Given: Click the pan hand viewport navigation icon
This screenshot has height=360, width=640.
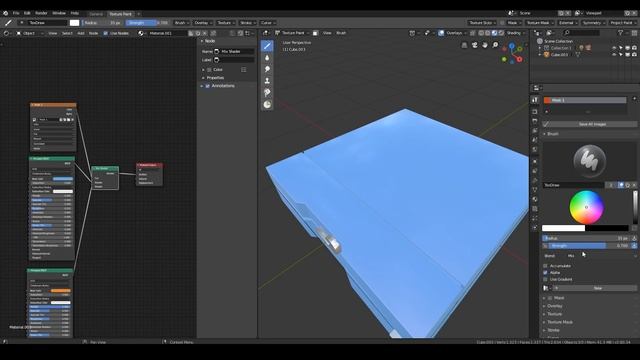Looking at the screenshot, I should pyautogui.click(x=485, y=45).
